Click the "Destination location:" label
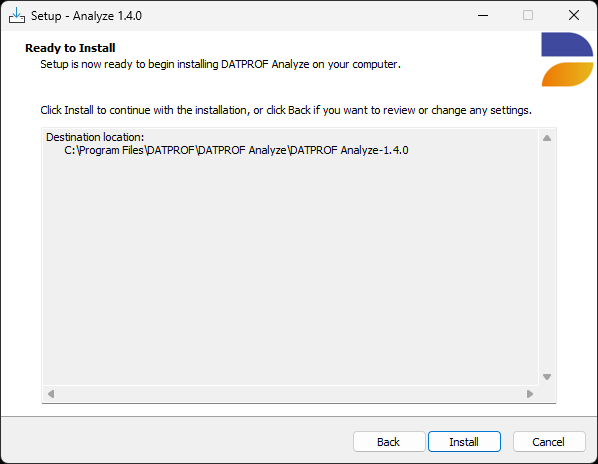598x464 pixels. coord(95,137)
